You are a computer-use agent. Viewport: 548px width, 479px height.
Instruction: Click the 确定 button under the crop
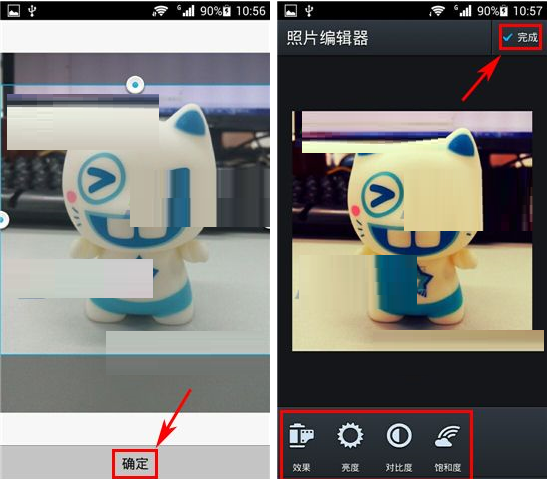pos(135,464)
